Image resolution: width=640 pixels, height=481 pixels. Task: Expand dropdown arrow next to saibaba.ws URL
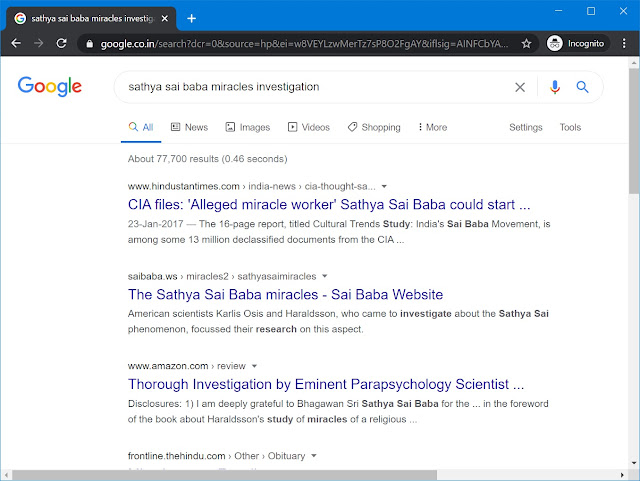coord(324,276)
